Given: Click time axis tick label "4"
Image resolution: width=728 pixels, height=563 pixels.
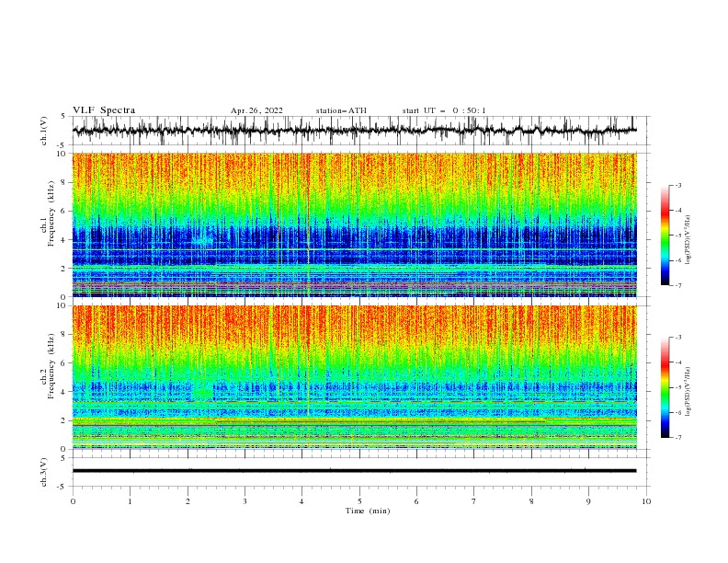Looking at the screenshot, I should pyautogui.click(x=301, y=501).
